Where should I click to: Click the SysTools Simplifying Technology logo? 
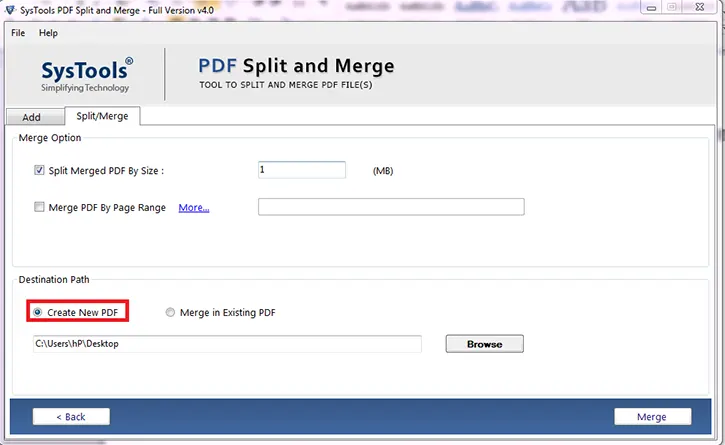tap(86, 75)
